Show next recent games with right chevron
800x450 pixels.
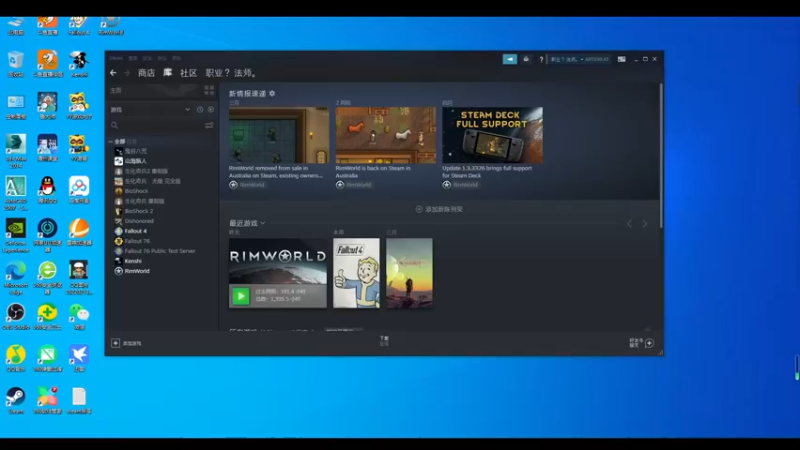(x=645, y=223)
